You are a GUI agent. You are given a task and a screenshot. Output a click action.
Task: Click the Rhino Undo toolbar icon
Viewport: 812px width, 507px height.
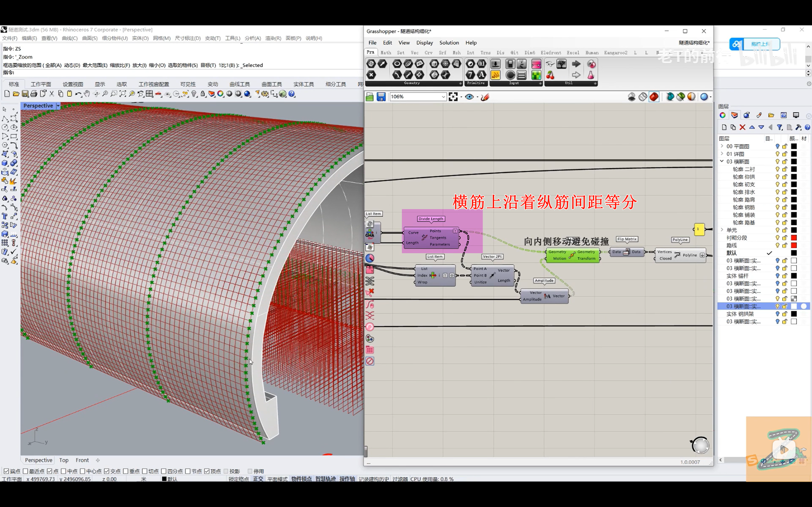click(x=78, y=94)
